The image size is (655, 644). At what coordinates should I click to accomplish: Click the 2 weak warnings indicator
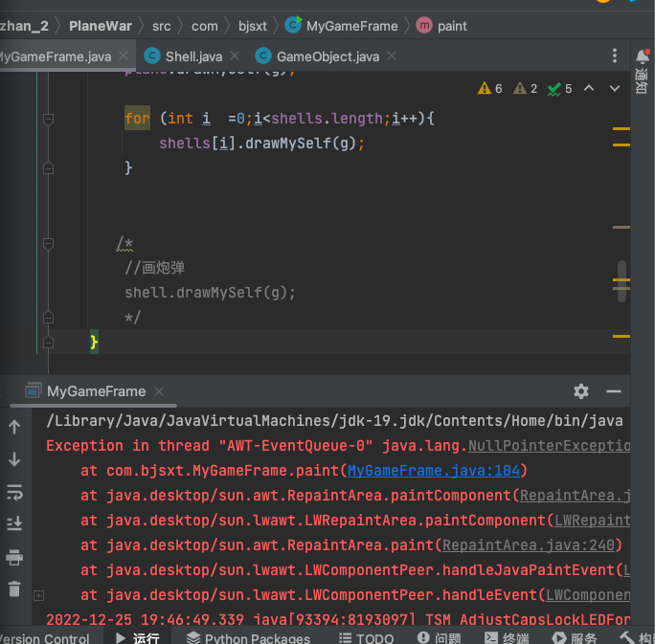[526, 88]
